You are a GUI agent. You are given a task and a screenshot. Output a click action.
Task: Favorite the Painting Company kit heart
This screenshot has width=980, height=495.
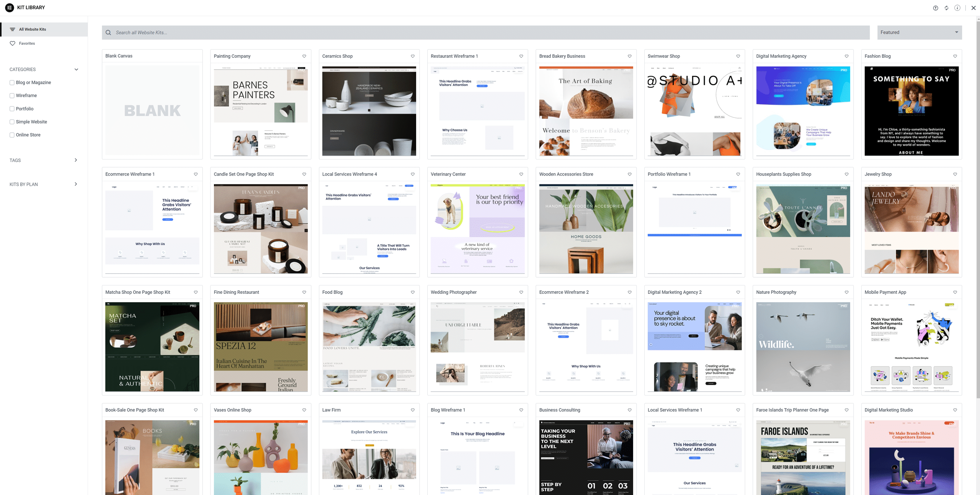304,56
